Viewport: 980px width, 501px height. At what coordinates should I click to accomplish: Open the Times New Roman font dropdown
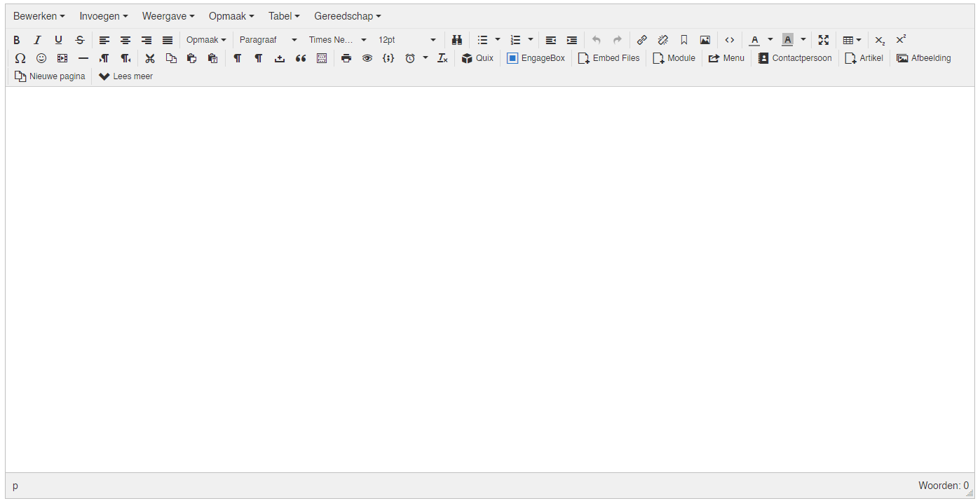(338, 40)
